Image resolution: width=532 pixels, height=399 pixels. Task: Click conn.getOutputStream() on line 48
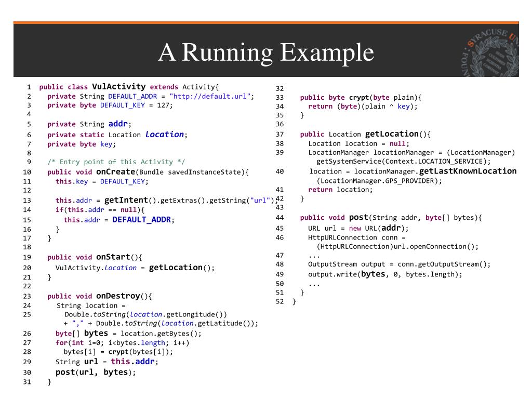click(442, 264)
